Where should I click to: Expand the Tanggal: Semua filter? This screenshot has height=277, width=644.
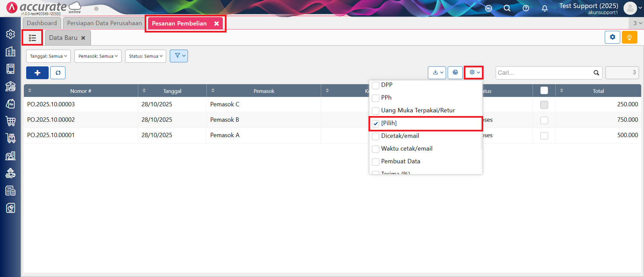point(48,56)
